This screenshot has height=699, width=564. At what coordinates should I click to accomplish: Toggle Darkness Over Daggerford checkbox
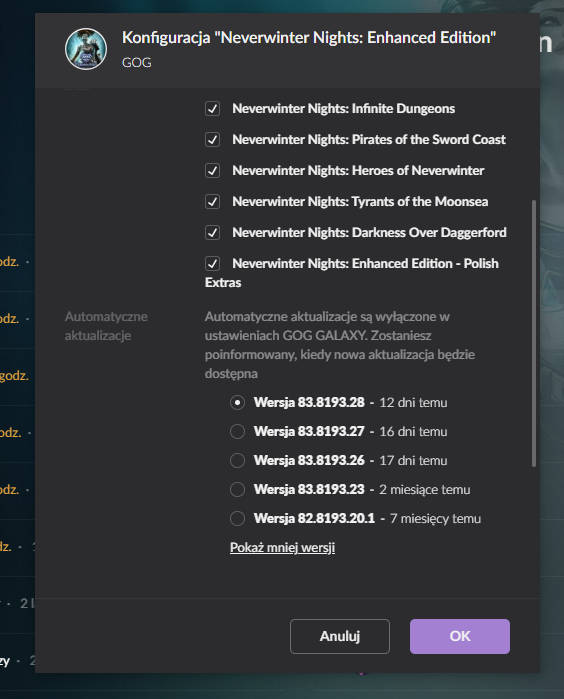212,233
